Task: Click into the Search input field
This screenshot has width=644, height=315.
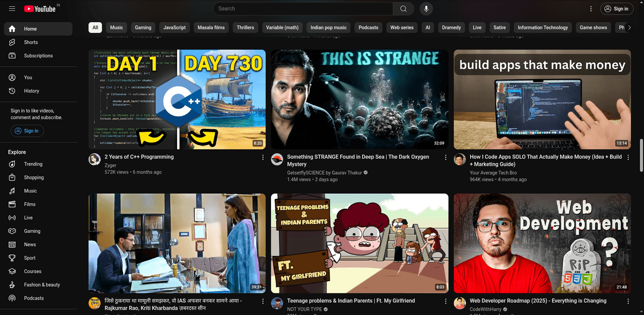Action: (x=302, y=9)
